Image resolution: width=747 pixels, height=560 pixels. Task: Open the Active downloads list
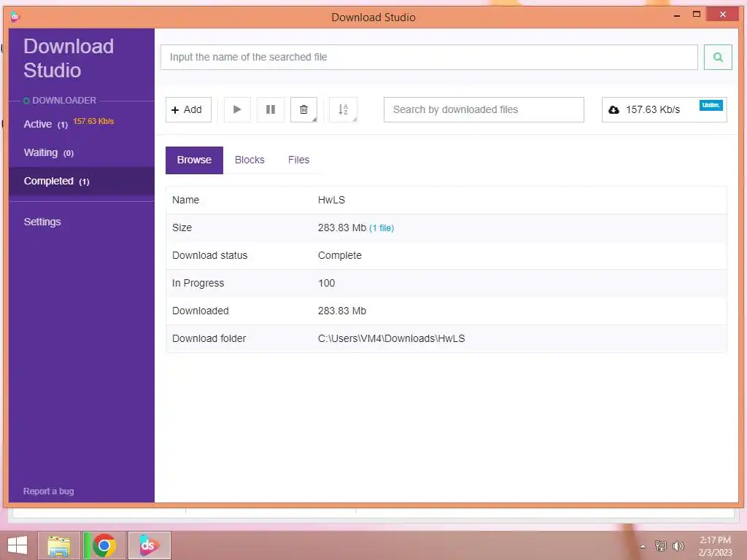(46, 124)
